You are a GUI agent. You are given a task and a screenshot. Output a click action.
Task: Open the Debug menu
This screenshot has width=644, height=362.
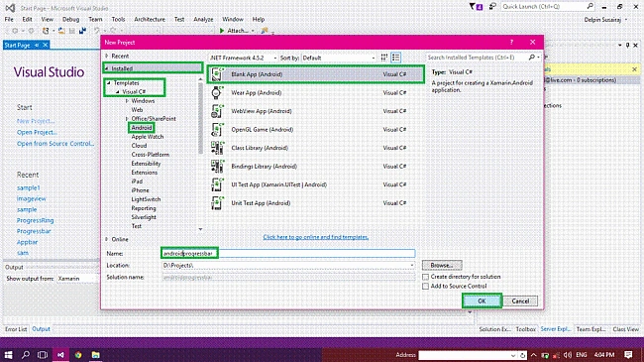pos(70,19)
